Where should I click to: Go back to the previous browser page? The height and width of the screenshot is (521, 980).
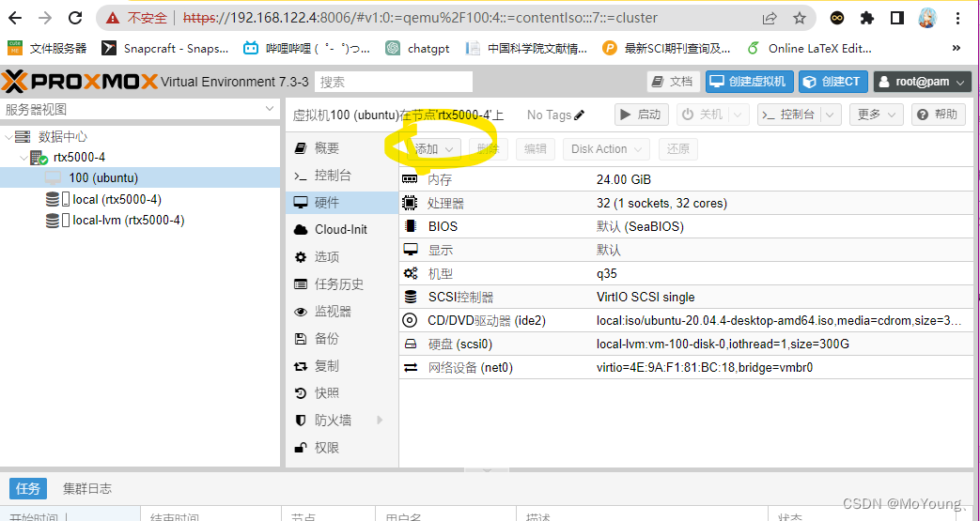15,18
